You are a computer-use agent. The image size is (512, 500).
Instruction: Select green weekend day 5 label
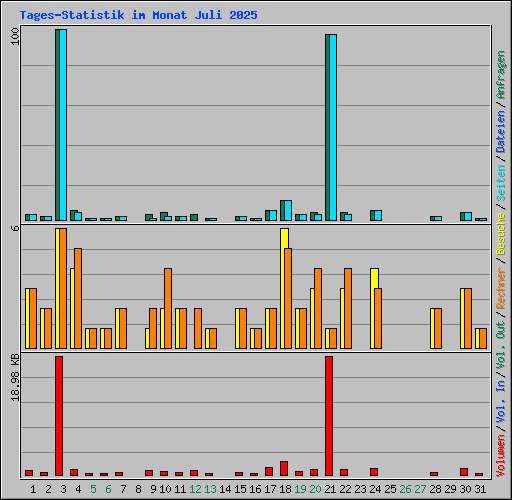pos(93,489)
